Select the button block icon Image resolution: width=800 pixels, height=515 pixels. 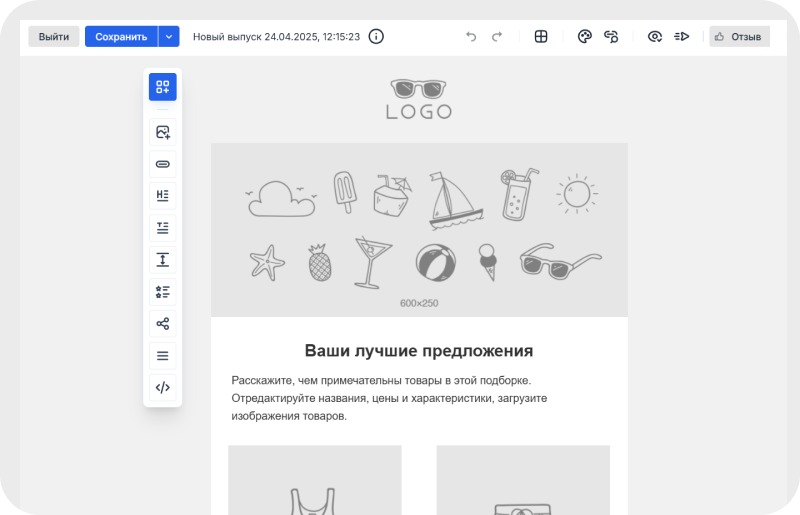tap(163, 164)
